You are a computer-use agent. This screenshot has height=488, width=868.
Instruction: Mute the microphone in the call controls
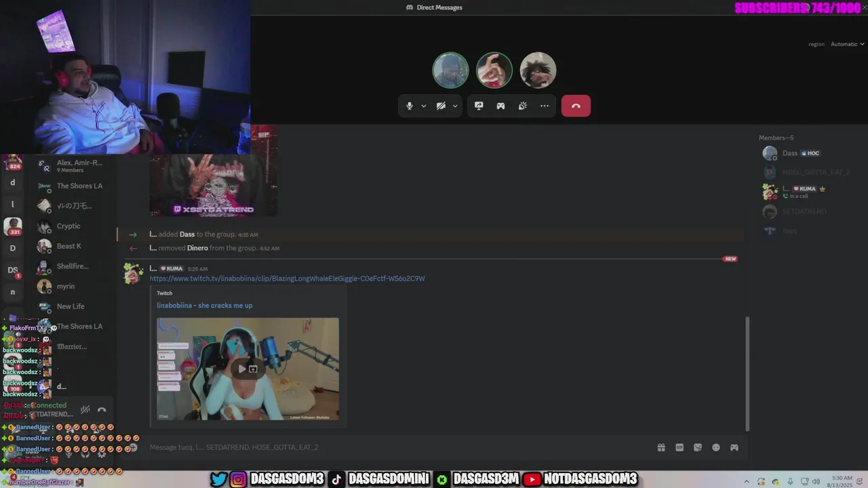409,106
